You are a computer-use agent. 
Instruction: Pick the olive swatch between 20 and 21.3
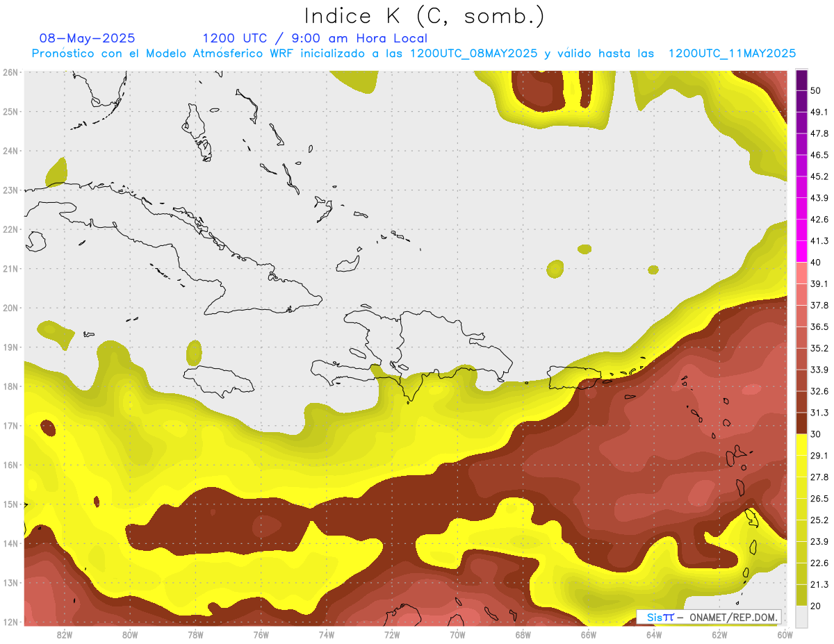[801, 595]
